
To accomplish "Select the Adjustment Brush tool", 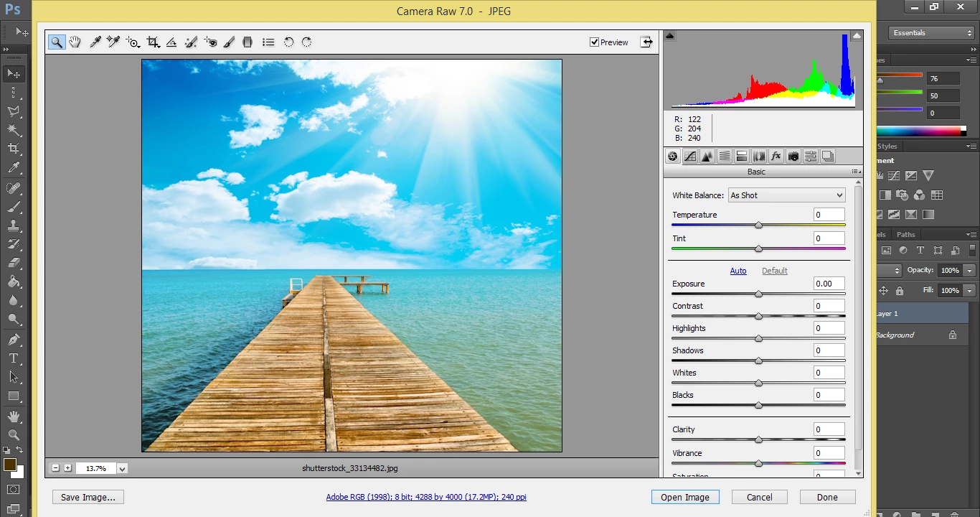I will [x=229, y=42].
